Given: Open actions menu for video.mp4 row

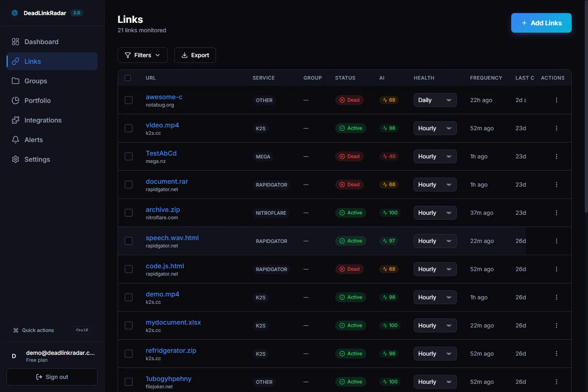Looking at the screenshot, I should (556, 128).
